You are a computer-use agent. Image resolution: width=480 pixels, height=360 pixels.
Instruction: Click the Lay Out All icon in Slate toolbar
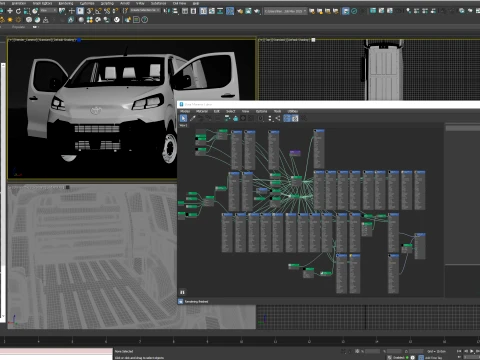click(x=270, y=118)
